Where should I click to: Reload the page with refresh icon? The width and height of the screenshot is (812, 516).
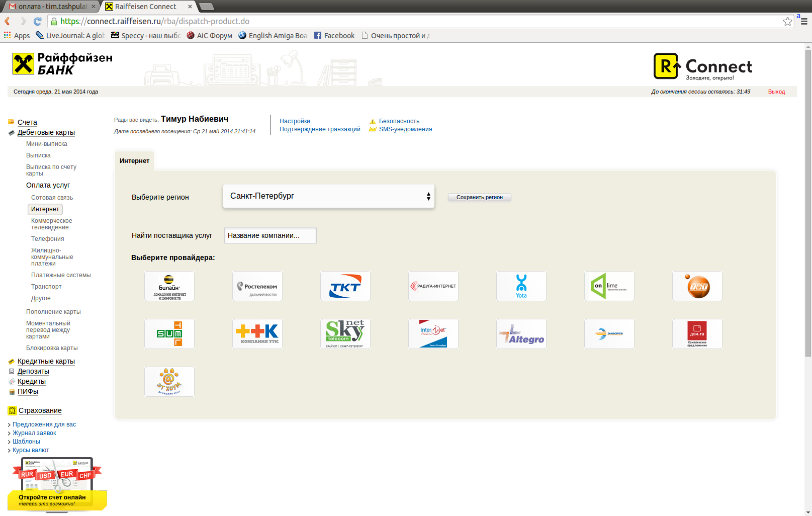pos(37,21)
